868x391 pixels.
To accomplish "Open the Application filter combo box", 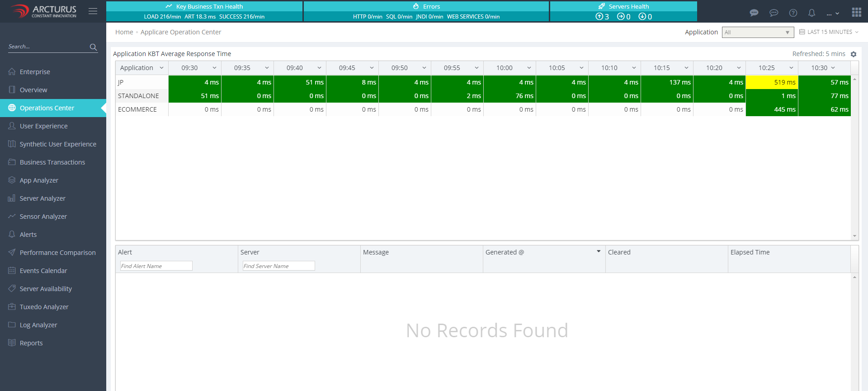I will 758,33.
